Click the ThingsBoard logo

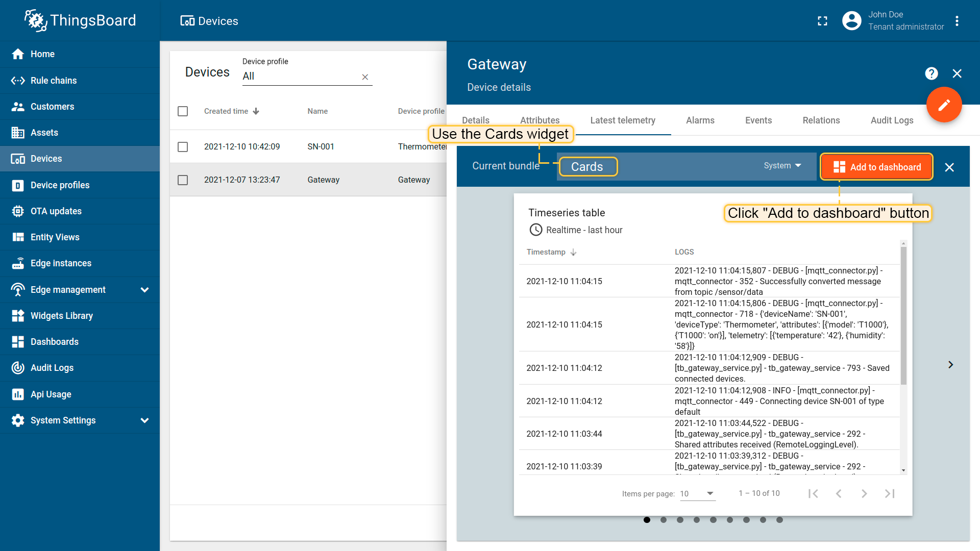(x=80, y=20)
